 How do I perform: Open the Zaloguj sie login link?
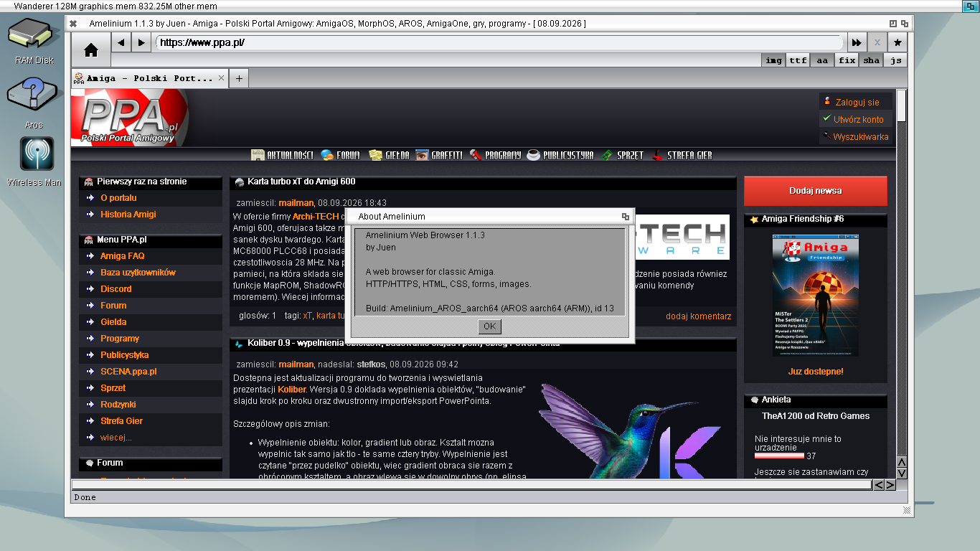(x=857, y=102)
